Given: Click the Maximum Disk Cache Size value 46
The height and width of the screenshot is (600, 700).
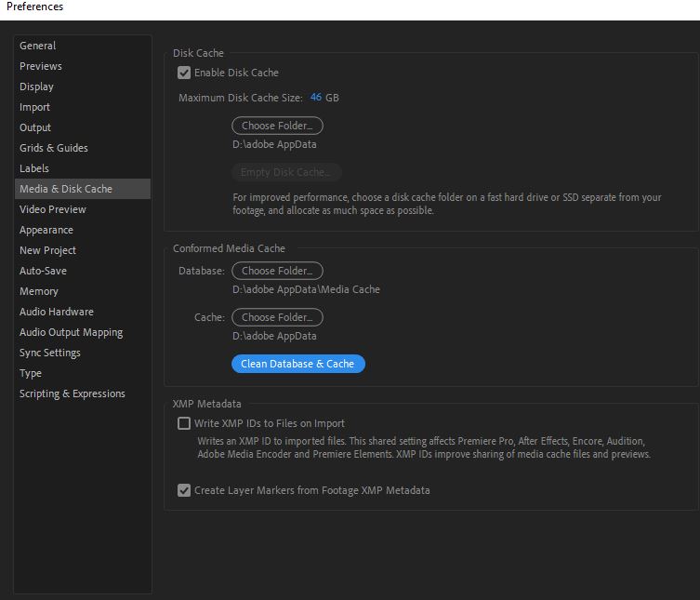Looking at the screenshot, I should (x=316, y=98).
